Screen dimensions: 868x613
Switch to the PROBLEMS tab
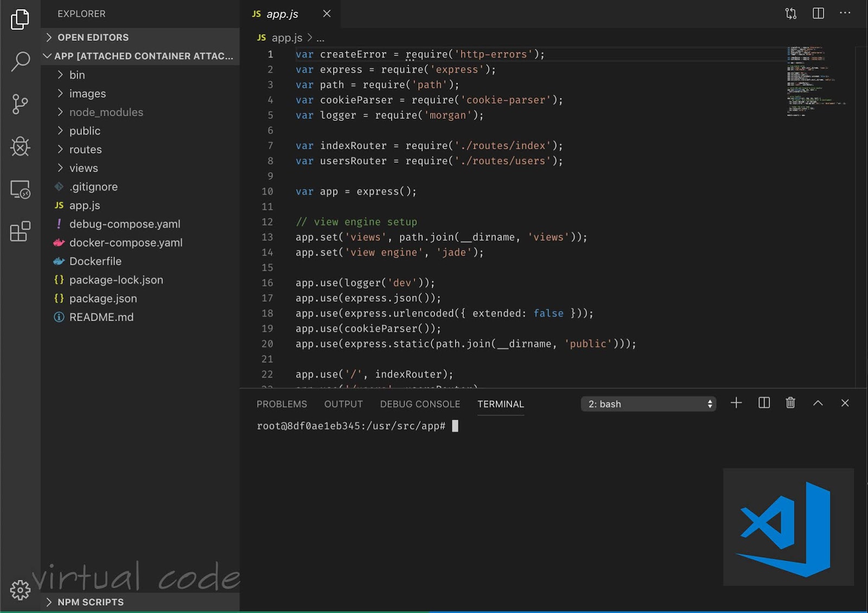282,404
